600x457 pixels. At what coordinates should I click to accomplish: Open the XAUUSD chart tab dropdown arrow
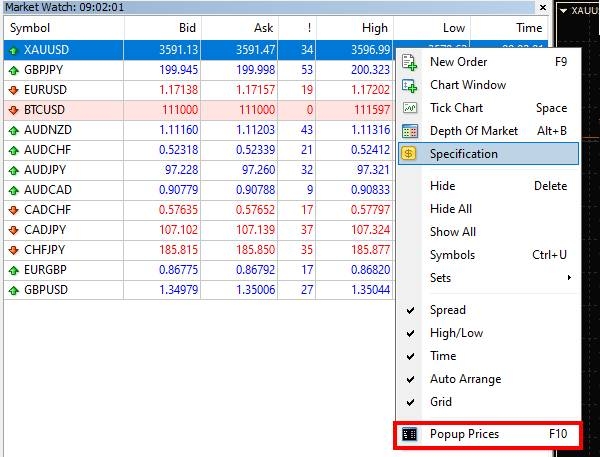coord(564,10)
